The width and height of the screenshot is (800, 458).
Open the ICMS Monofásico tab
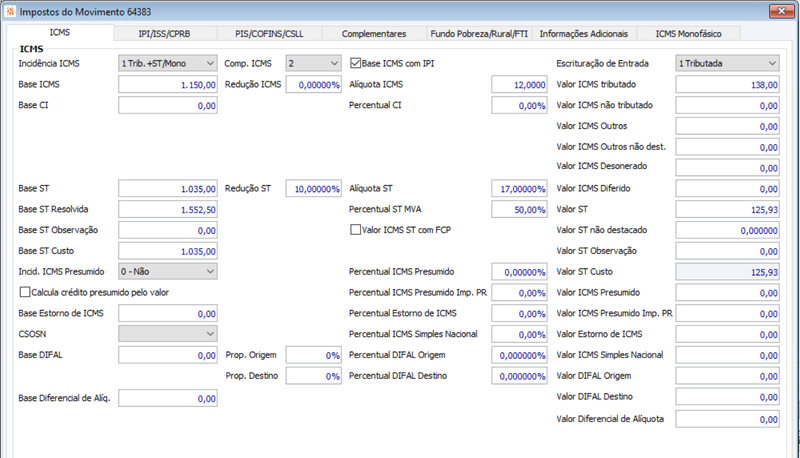pyautogui.click(x=688, y=34)
